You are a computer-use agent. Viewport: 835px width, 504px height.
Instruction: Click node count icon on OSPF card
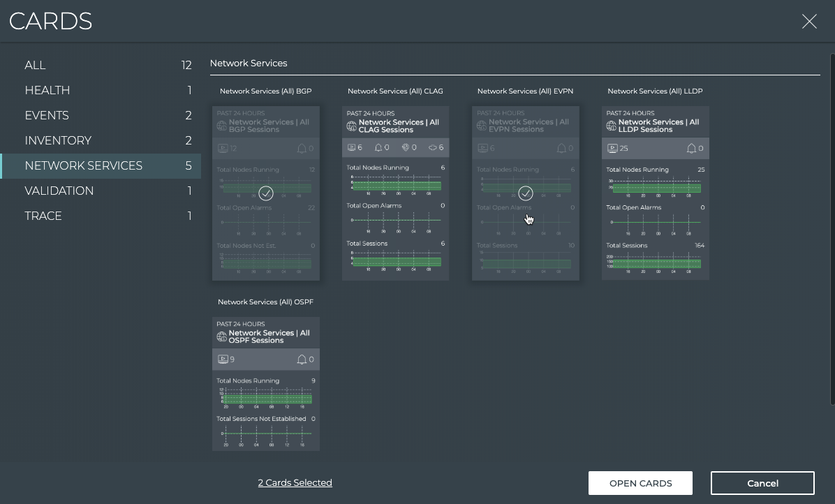pos(223,360)
